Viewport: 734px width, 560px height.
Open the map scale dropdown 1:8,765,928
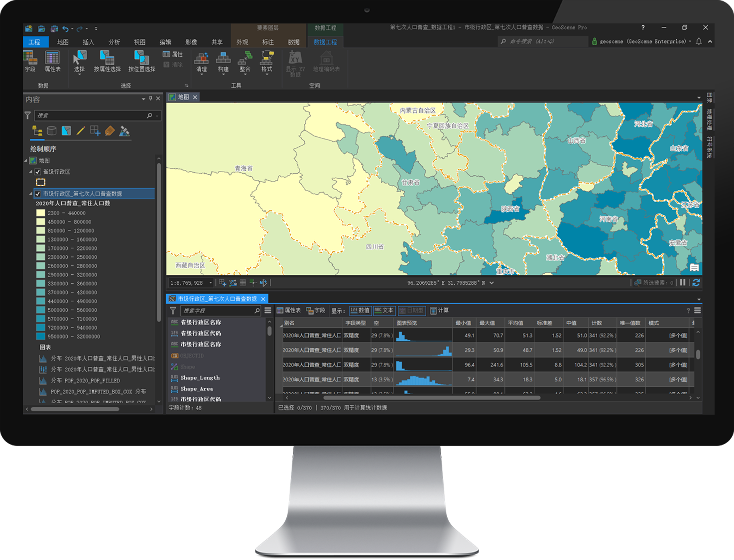(x=211, y=283)
